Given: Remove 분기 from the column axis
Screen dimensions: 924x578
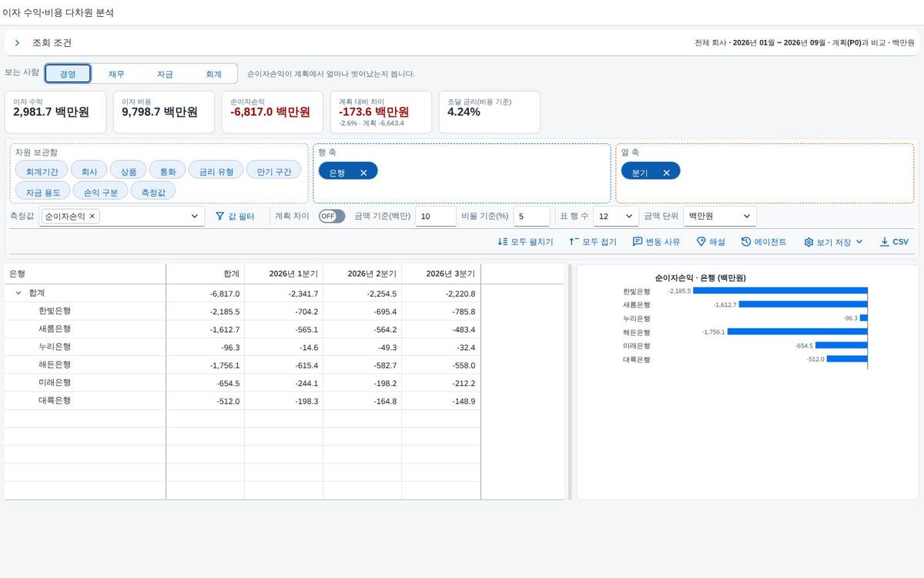Looking at the screenshot, I should coord(666,173).
